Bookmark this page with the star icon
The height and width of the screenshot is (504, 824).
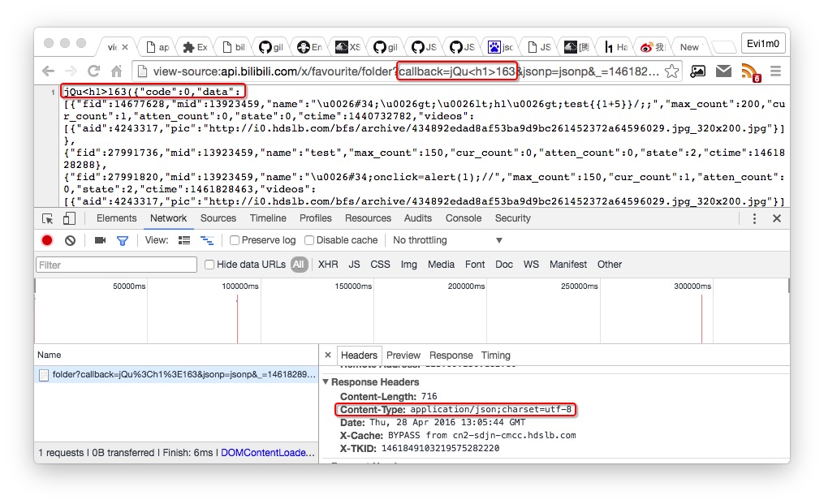671,71
